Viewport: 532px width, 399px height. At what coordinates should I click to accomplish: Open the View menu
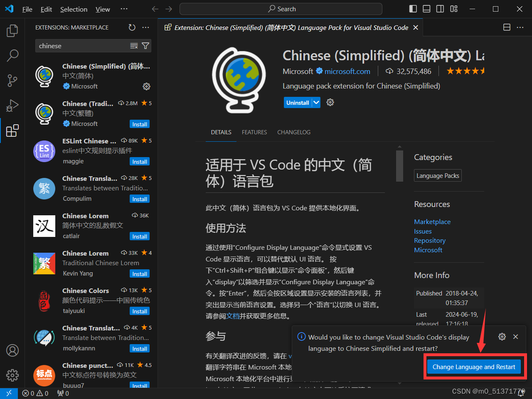(x=103, y=9)
